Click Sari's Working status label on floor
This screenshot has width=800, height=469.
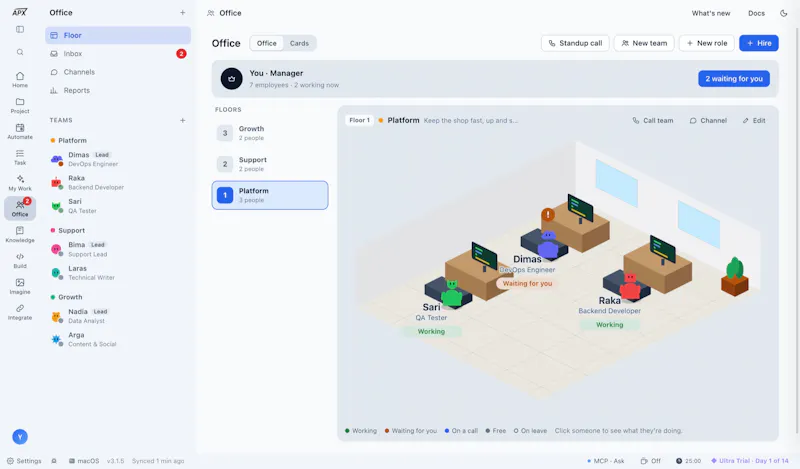(x=431, y=331)
